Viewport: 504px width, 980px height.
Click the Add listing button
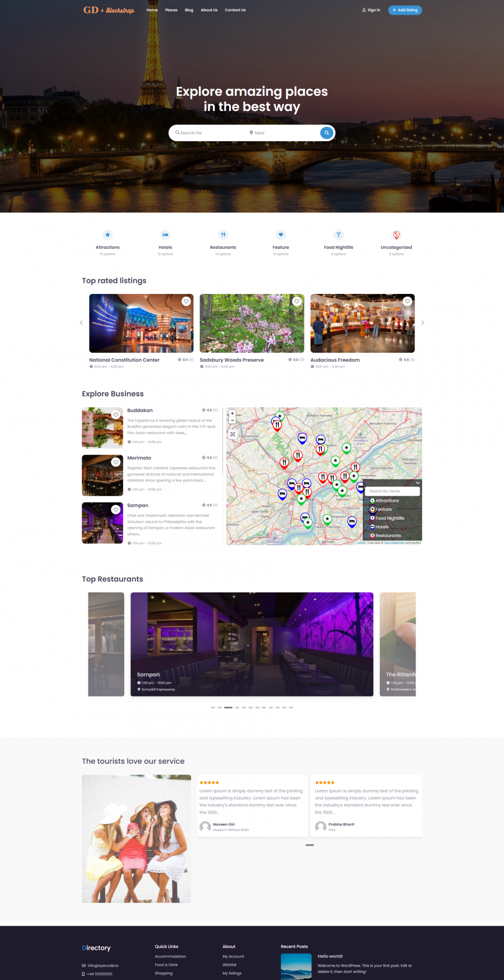[x=405, y=10]
